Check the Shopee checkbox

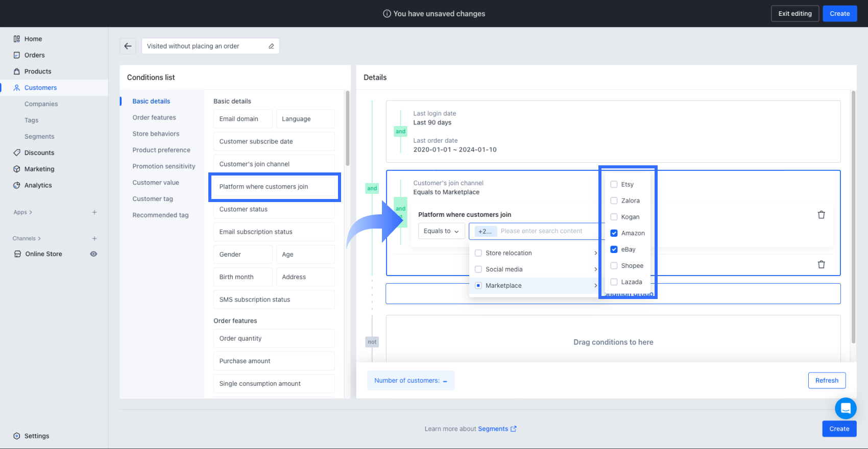tap(614, 266)
